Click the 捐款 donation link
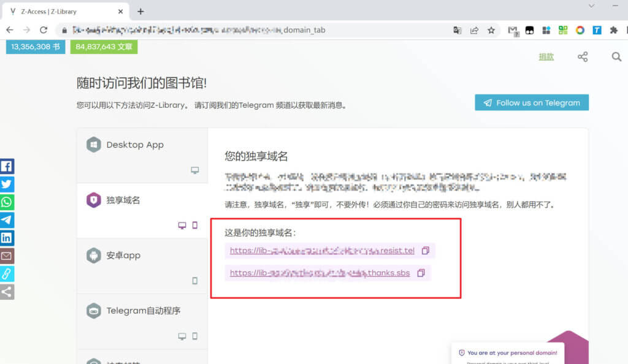 click(x=546, y=57)
